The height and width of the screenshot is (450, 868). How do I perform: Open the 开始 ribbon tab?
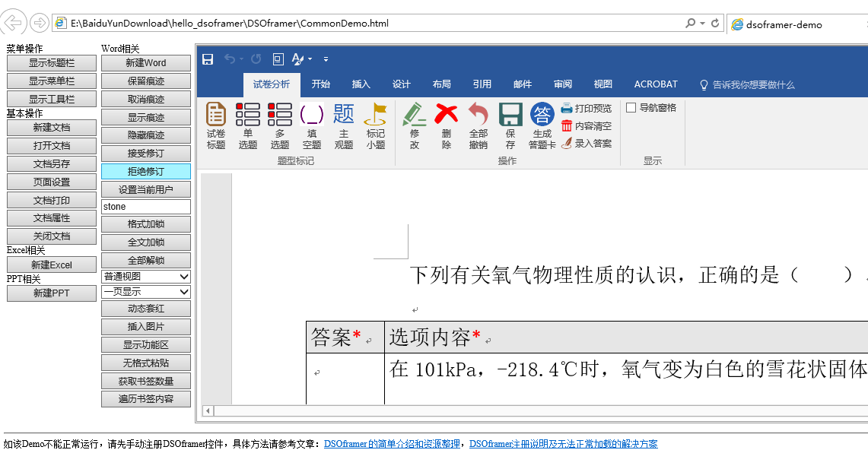[320, 84]
